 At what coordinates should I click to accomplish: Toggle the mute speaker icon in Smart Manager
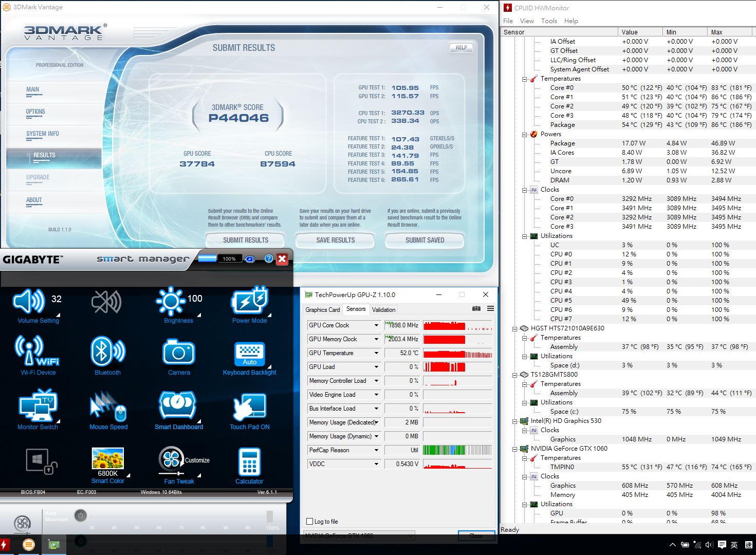coord(106,302)
